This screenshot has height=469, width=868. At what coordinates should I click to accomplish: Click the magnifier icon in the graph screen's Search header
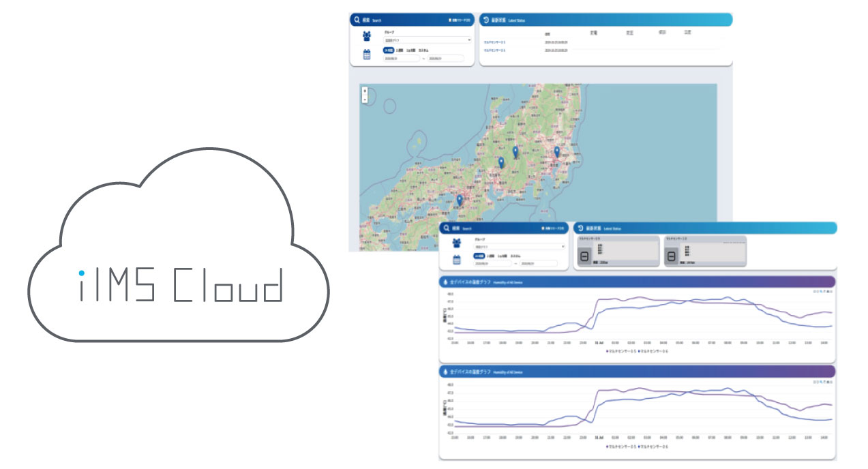[x=447, y=228]
